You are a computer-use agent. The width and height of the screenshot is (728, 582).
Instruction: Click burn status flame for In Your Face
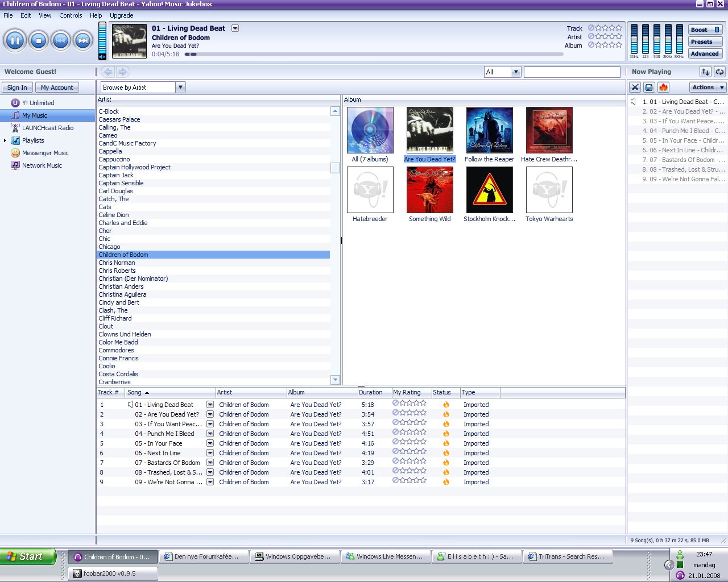click(x=446, y=443)
